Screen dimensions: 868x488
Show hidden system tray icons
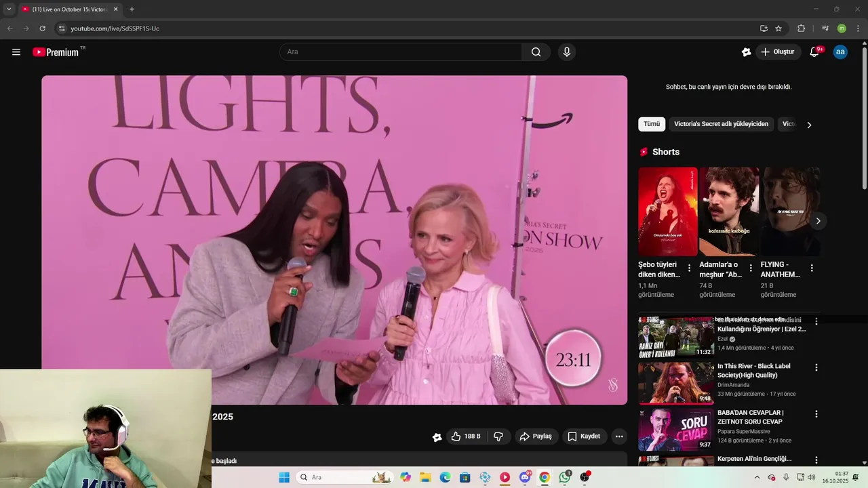pos(757,477)
